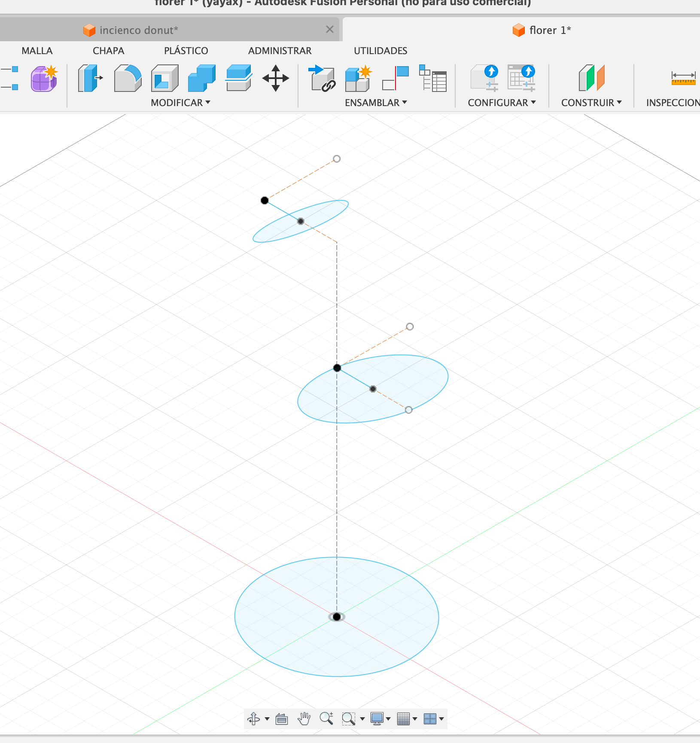This screenshot has width=700, height=743.
Task: Expand the CONSTRUIR dropdown menu
Action: 591,103
